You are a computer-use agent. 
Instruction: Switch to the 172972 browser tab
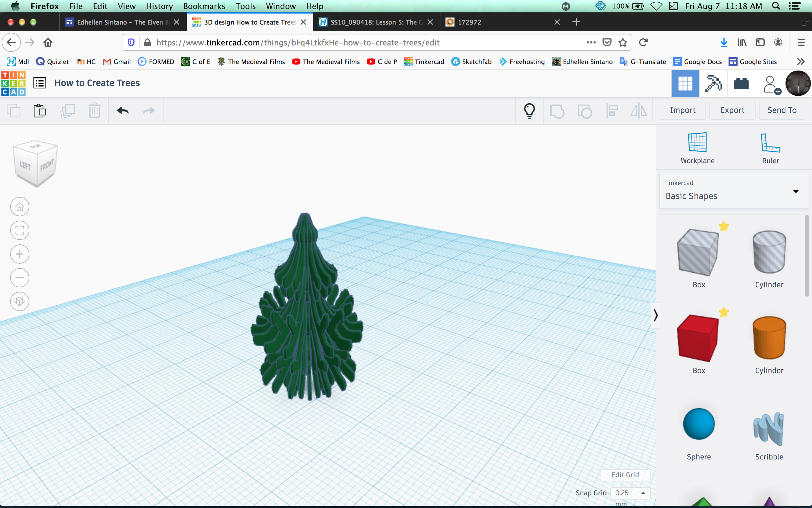tap(503, 22)
